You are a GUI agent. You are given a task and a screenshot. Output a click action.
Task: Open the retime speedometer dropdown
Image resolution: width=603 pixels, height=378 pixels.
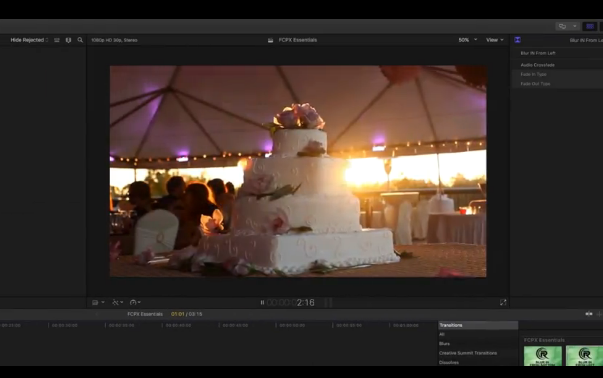pos(135,303)
